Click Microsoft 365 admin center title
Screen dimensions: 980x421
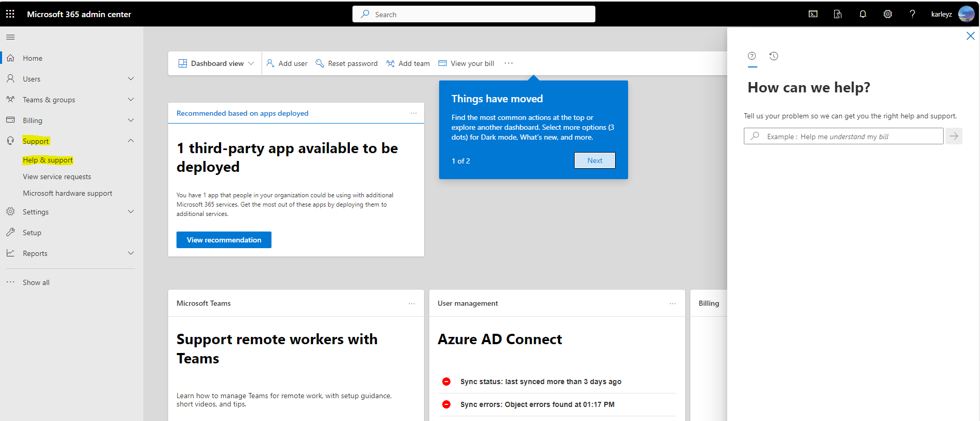[x=79, y=14]
